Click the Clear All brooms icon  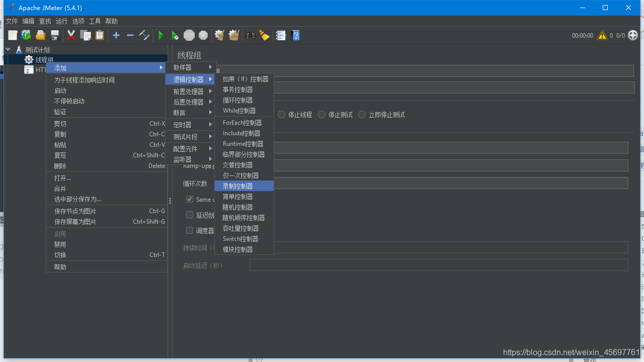pos(234,35)
